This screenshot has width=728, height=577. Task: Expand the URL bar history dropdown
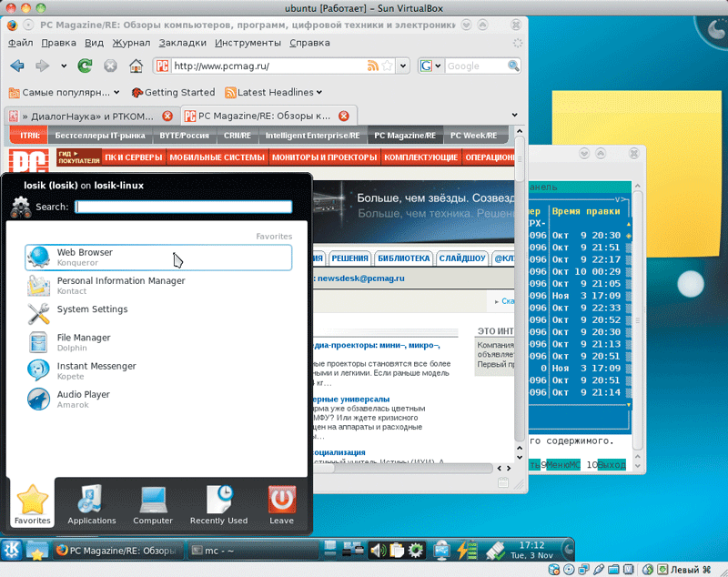tap(403, 66)
